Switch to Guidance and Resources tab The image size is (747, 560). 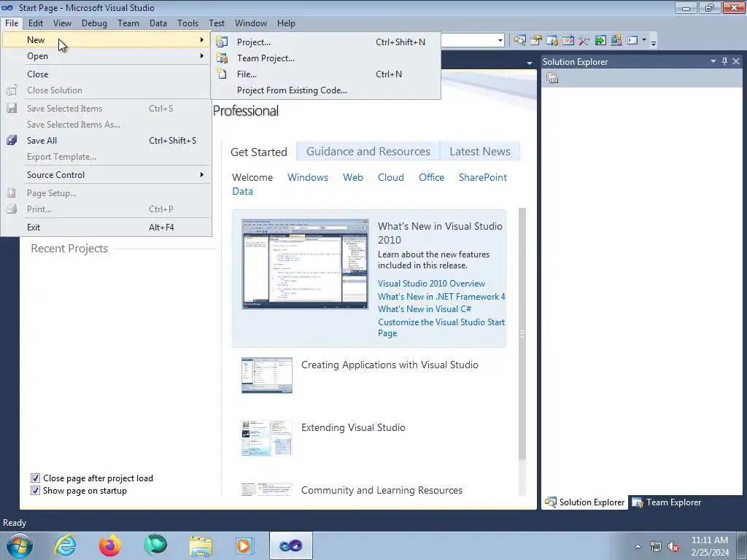368,152
